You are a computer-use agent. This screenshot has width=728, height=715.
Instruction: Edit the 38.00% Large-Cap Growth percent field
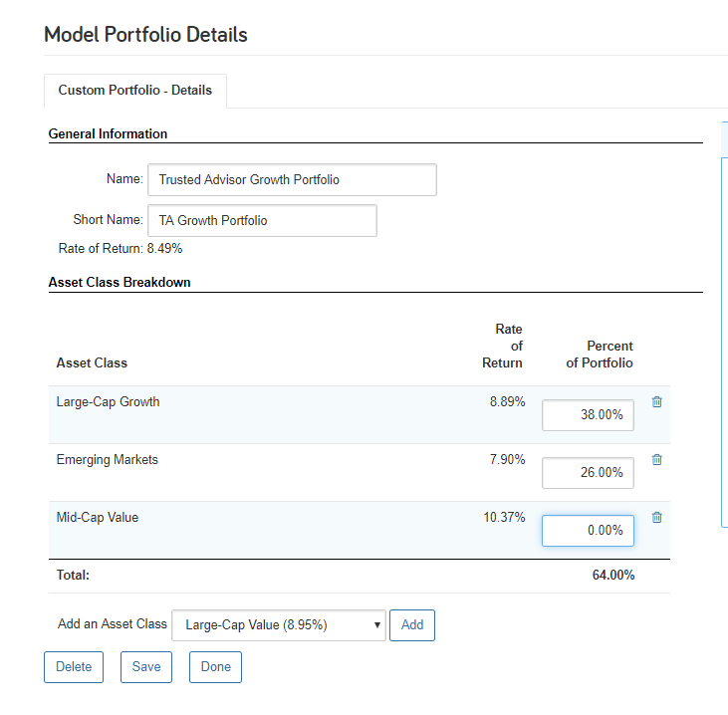[x=588, y=415]
